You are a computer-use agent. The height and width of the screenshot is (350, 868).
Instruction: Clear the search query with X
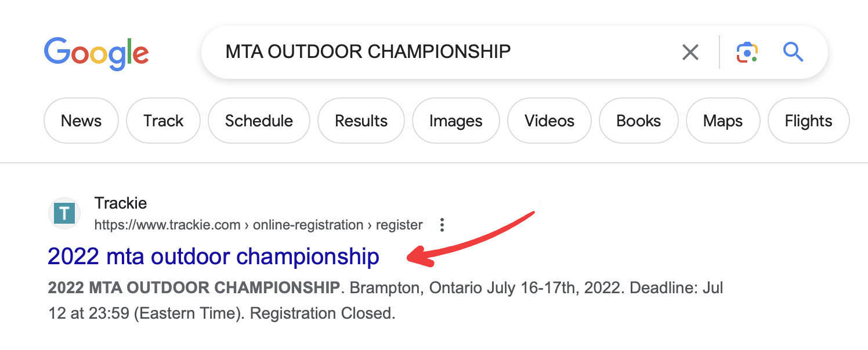click(x=690, y=52)
